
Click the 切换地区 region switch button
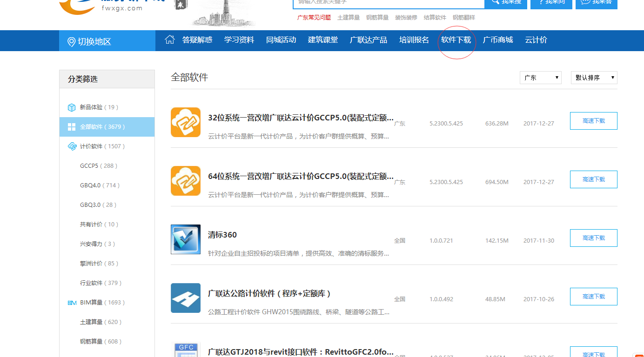point(107,41)
